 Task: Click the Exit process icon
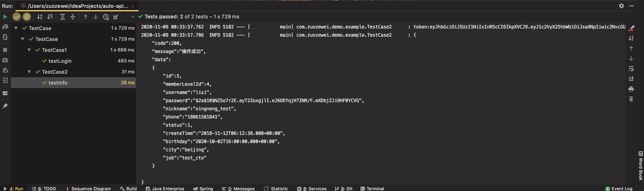[x=5, y=80]
